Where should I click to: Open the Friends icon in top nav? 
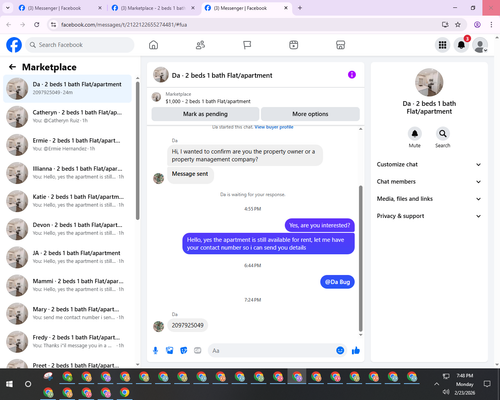(x=200, y=45)
